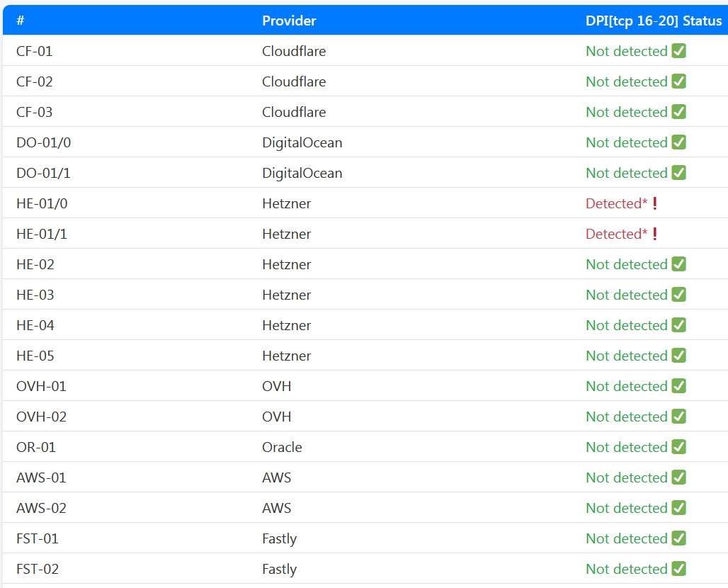Click the green checkmark in the AWS-02 row
The width and height of the screenshot is (728, 588).
(679, 508)
